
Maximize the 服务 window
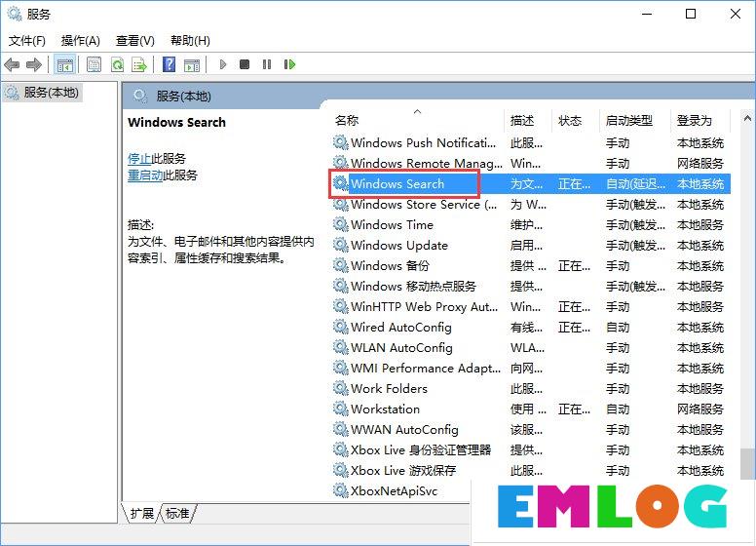tap(691, 14)
